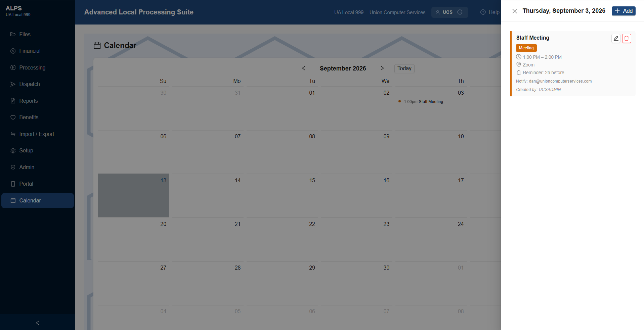Click the orange Meeting tag
Viewport: 644px width, 330px height.
[526, 48]
